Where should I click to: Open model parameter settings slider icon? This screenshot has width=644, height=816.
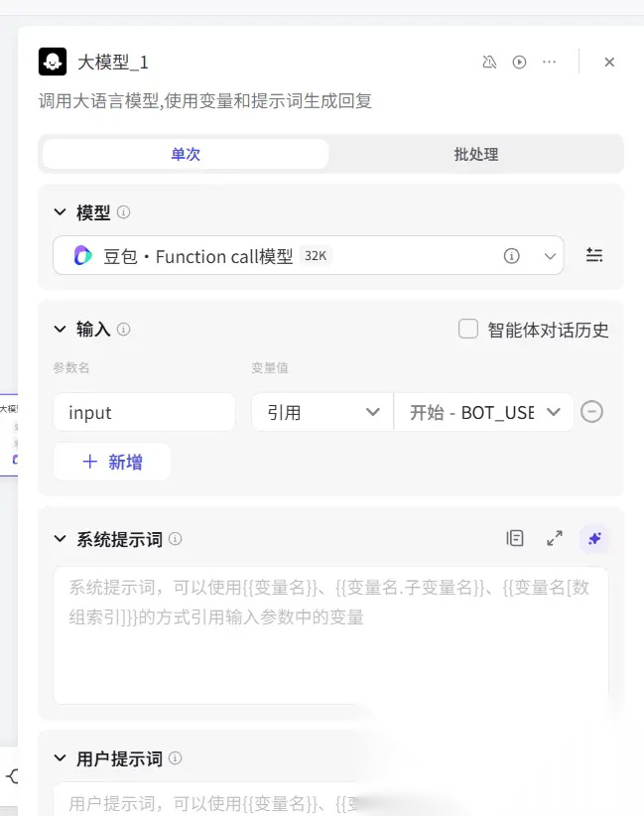(x=593, y=255)
